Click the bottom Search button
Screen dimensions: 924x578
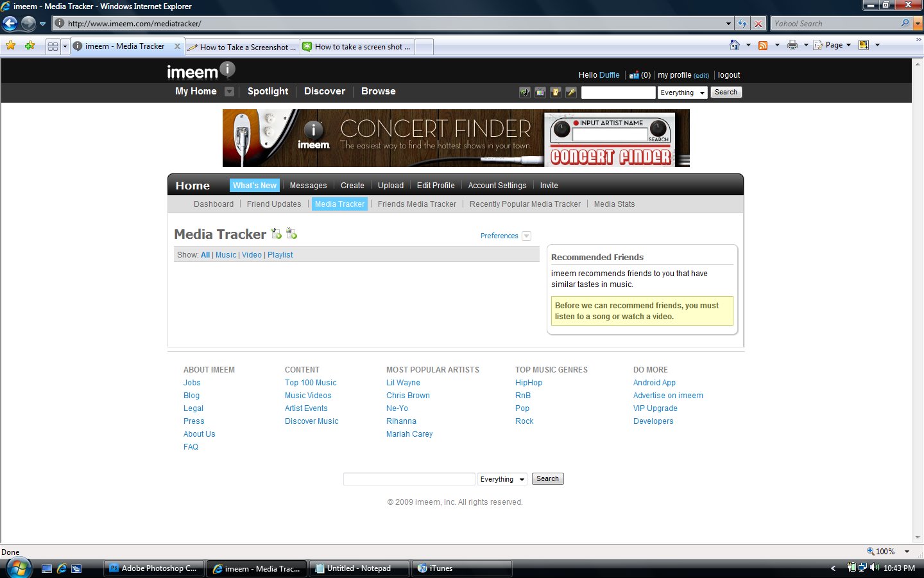tap(547, 479)
